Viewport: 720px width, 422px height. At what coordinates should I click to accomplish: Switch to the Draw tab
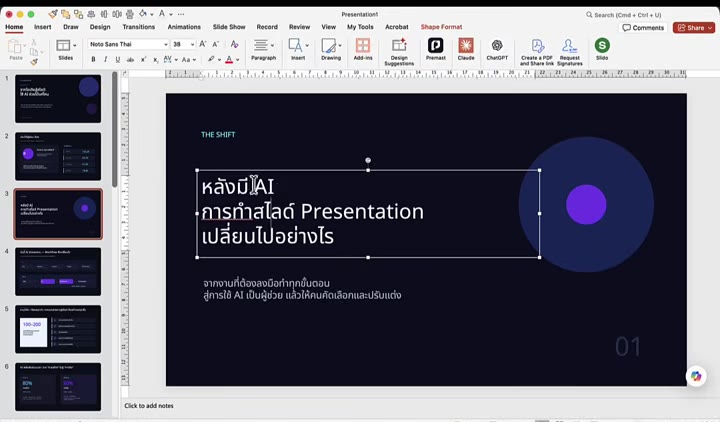[x=71, y=27]
